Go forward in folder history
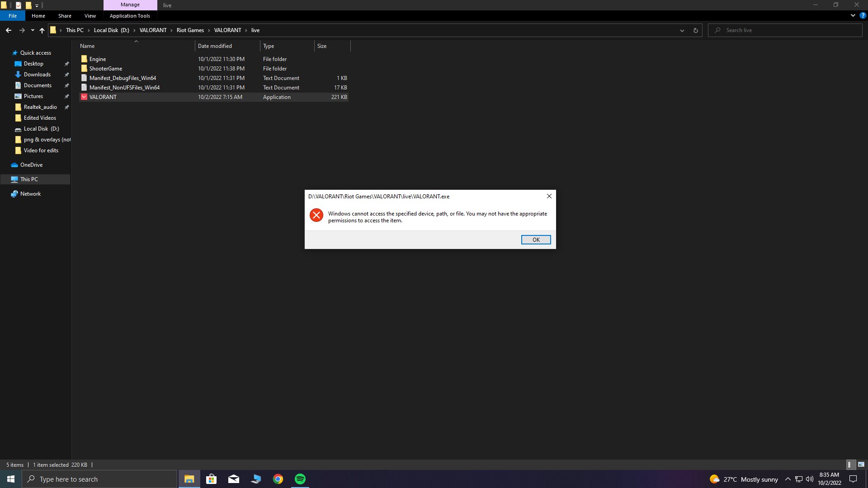The image size is (868, 488). point(22,30)
